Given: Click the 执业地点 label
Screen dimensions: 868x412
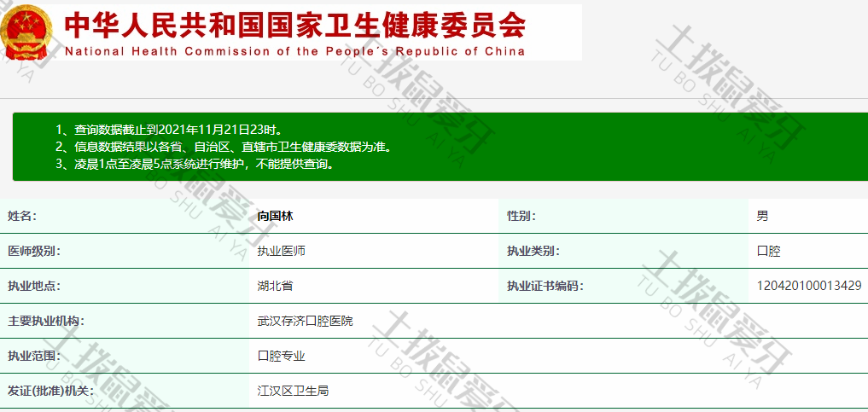Looking at the screenshot, I should pos(34,286).
